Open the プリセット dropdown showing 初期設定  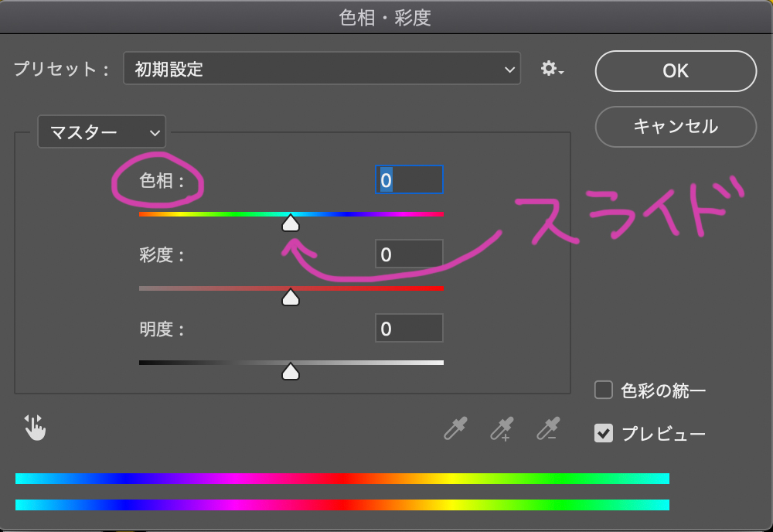(322, 69)
